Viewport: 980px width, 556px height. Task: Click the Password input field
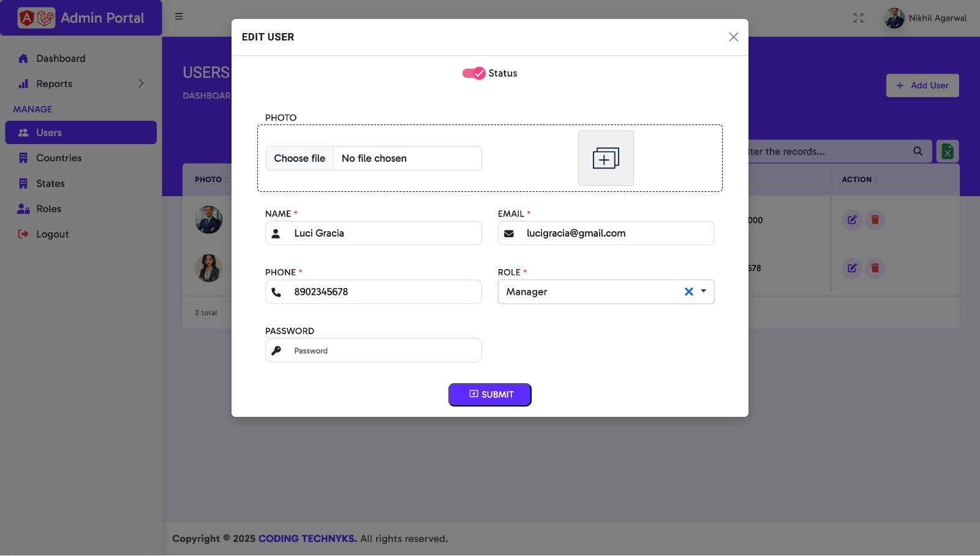374,351
